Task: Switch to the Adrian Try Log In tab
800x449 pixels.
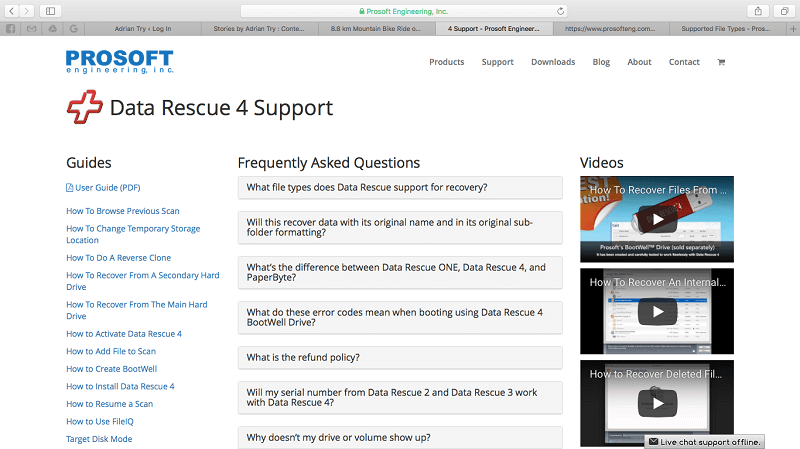Action: [143, 29]
